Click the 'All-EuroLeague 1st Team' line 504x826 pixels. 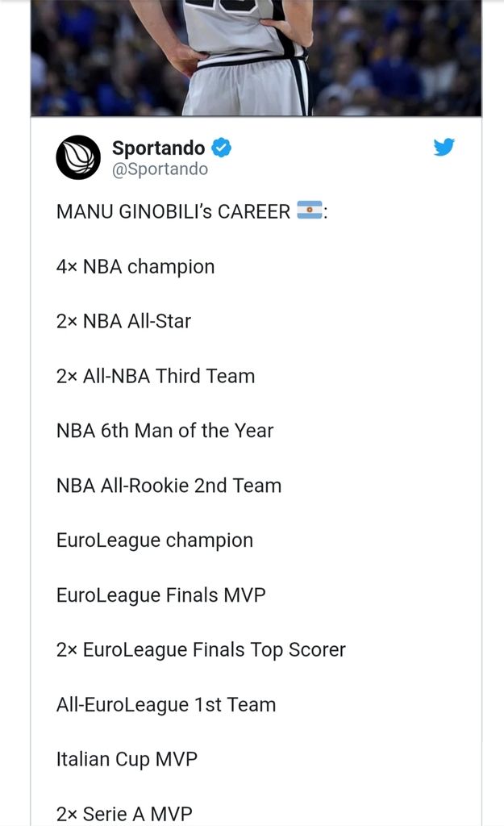coord(166,705)
